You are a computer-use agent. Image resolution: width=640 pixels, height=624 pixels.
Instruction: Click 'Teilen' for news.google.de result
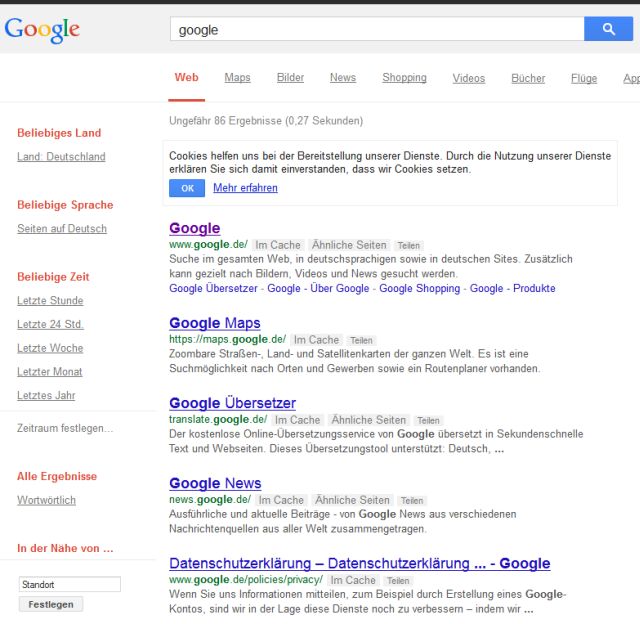pyautogui.click(x=412, y=500)
